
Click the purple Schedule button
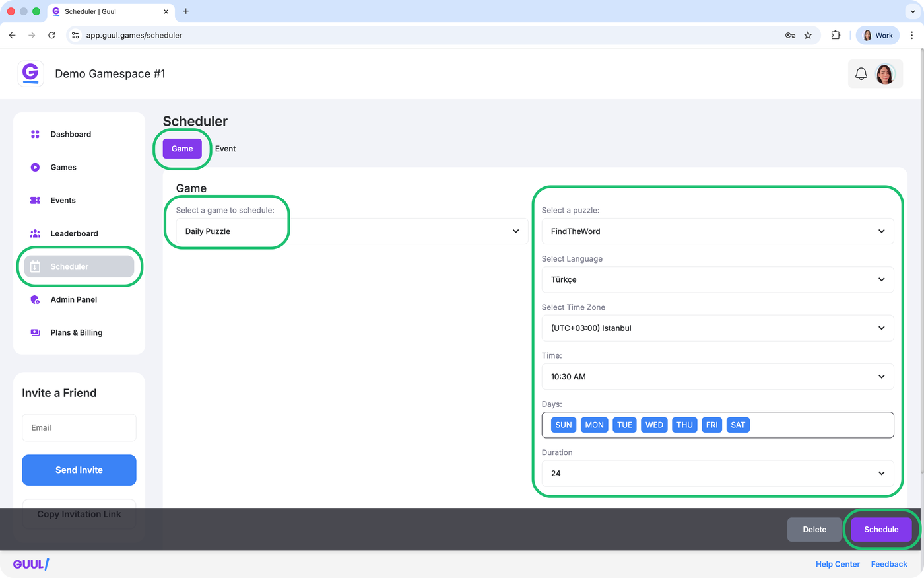[881, 529]
